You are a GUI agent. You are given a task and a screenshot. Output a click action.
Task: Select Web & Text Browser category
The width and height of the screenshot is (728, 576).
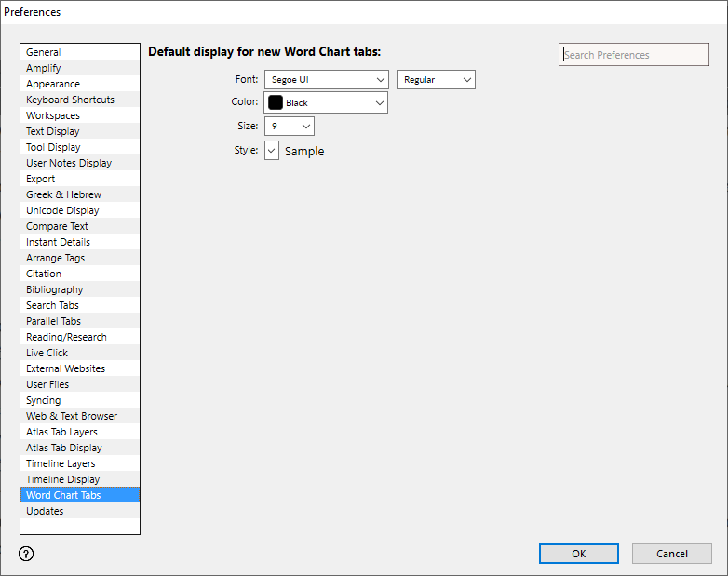[72, 417]
